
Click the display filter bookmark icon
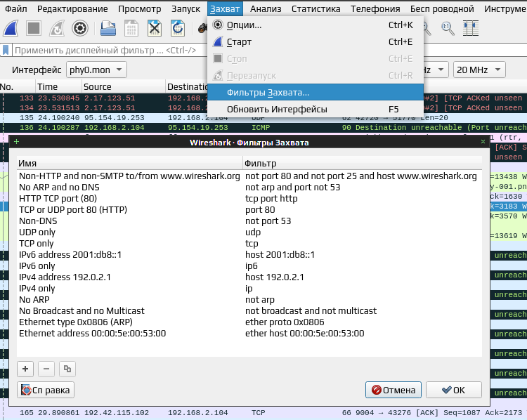pos(6,51)
